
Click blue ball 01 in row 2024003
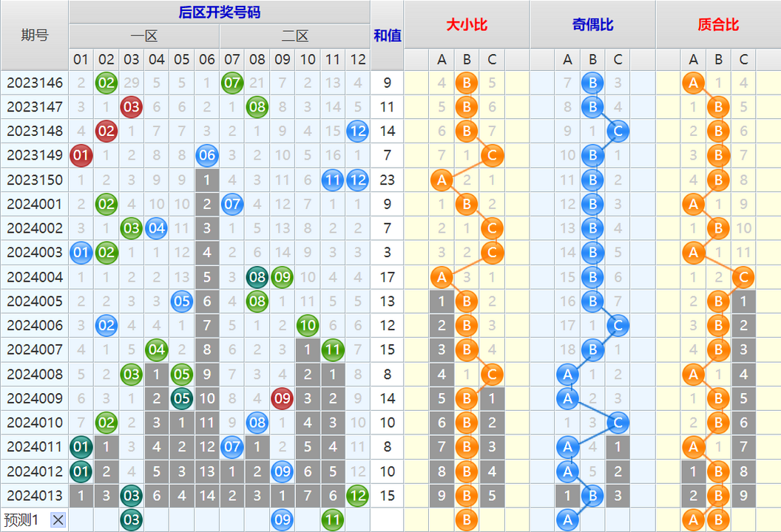point(81,252)
